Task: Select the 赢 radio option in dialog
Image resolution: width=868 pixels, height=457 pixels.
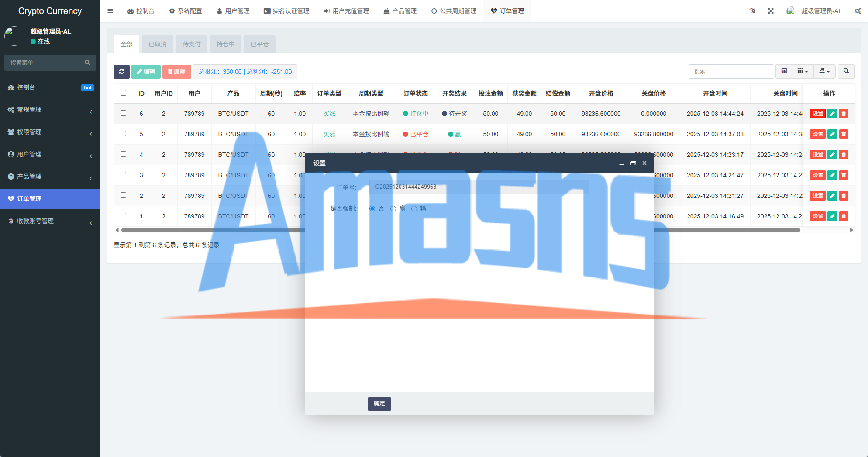Action: pyautogui.click(x=393, y=209)
